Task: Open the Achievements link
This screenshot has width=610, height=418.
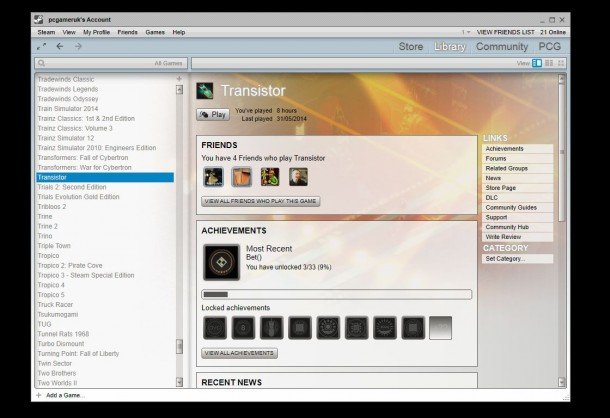Action: coord(517,149)
